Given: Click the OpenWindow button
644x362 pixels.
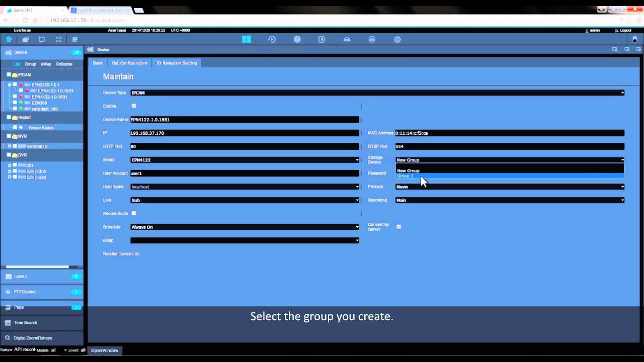Looking at the screenshot, I should 105,350.
